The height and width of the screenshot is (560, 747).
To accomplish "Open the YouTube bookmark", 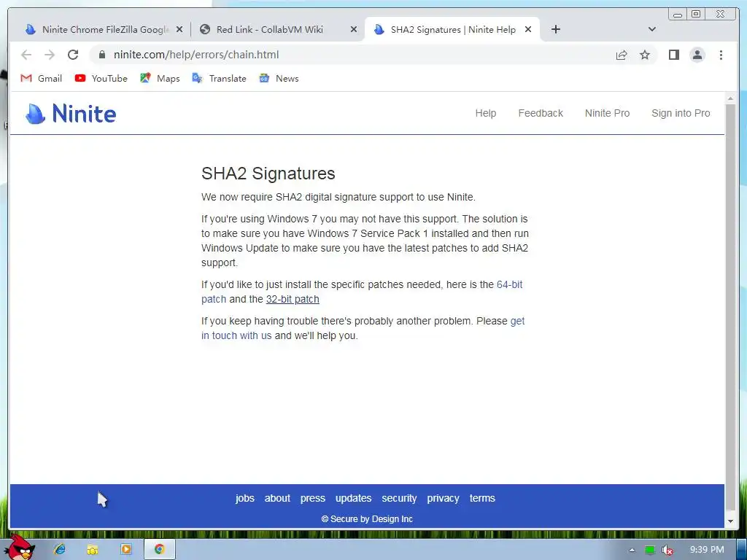I will click(x=101, y=79).
